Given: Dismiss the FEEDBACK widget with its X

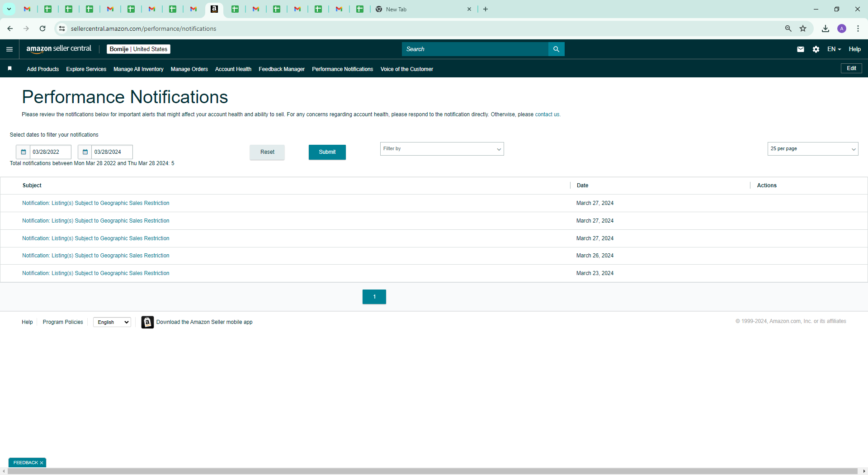Looking at the screenshot, I should pyautogui.click(x=42, y=463).
